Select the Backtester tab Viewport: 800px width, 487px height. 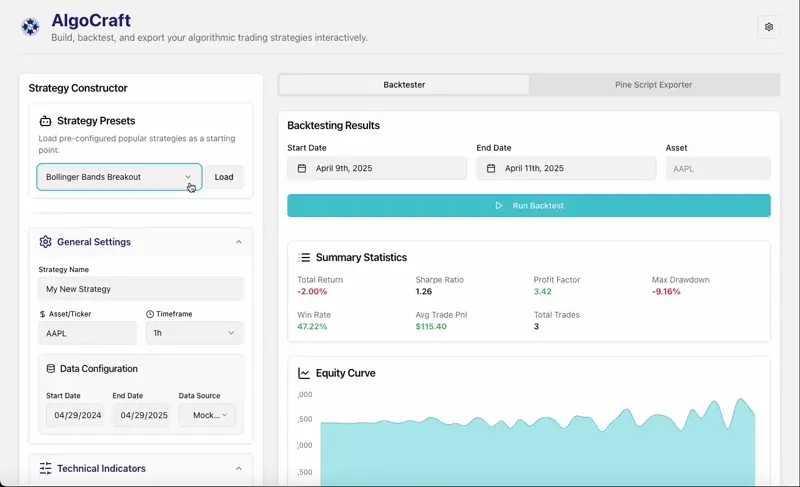pyautogui.click(x=404, y=85)
